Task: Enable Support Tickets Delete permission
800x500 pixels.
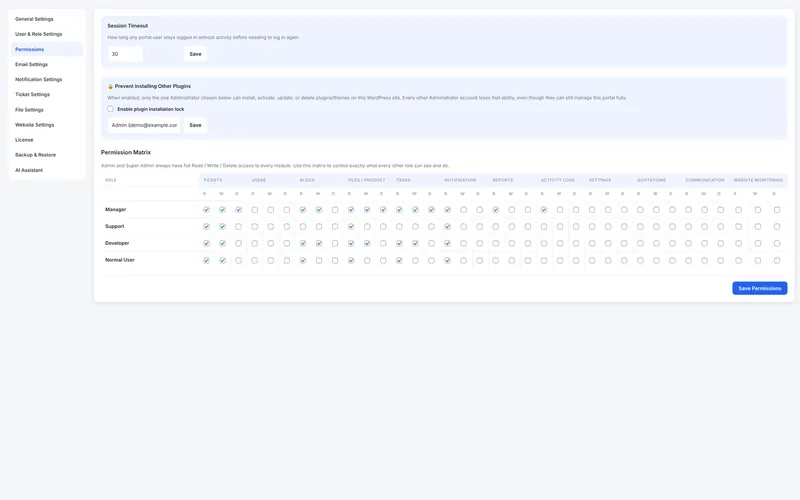Action: (x=238, y=227)
